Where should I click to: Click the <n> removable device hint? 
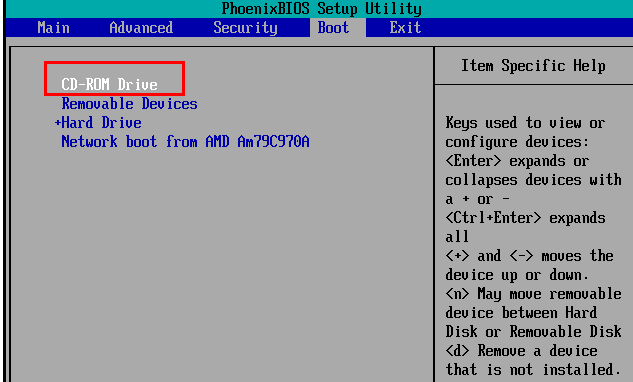click(x=533, y=294)
